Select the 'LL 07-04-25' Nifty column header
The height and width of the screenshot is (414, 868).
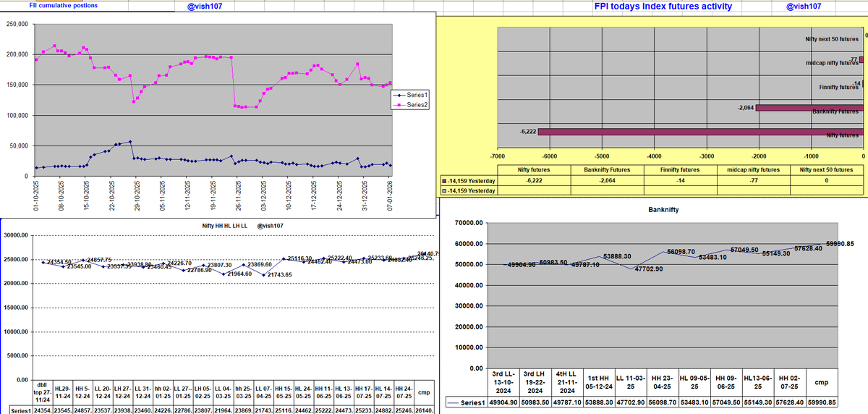pos(264,392)
